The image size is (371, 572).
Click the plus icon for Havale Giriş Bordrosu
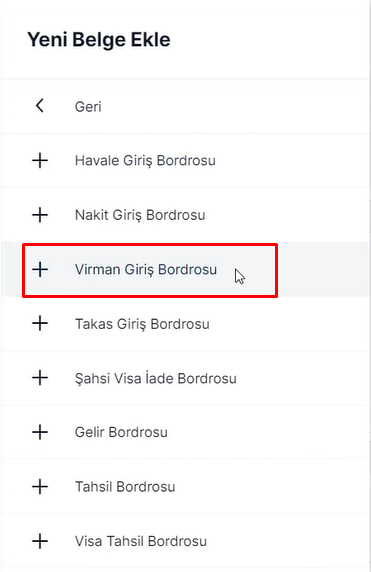point(40,161)
